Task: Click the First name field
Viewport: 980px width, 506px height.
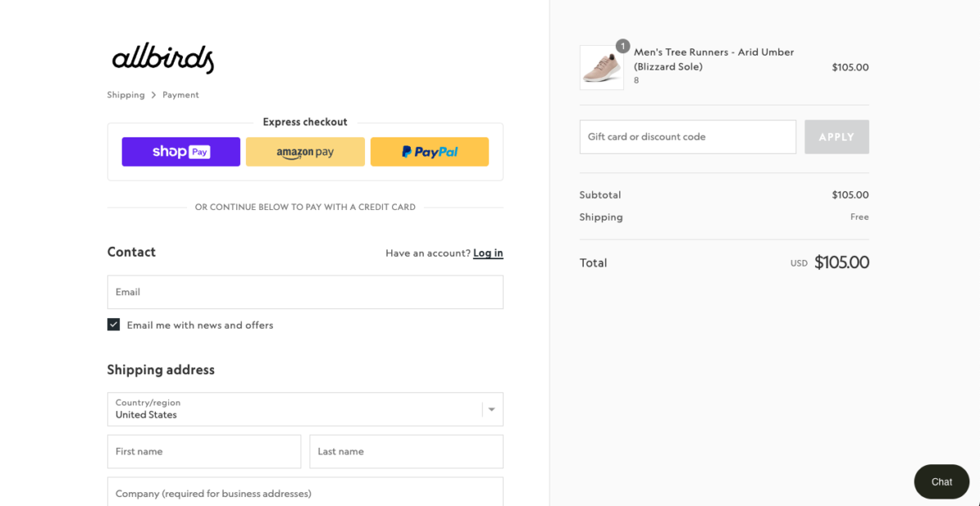Action: click(x=204, y=451)
